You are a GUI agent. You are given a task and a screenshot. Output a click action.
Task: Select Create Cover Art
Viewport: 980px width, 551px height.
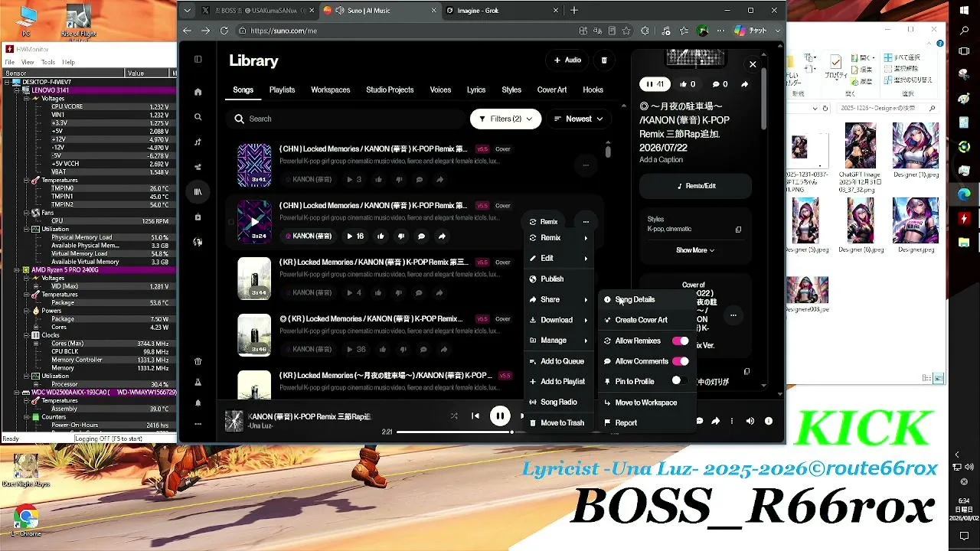pos(647,320)
